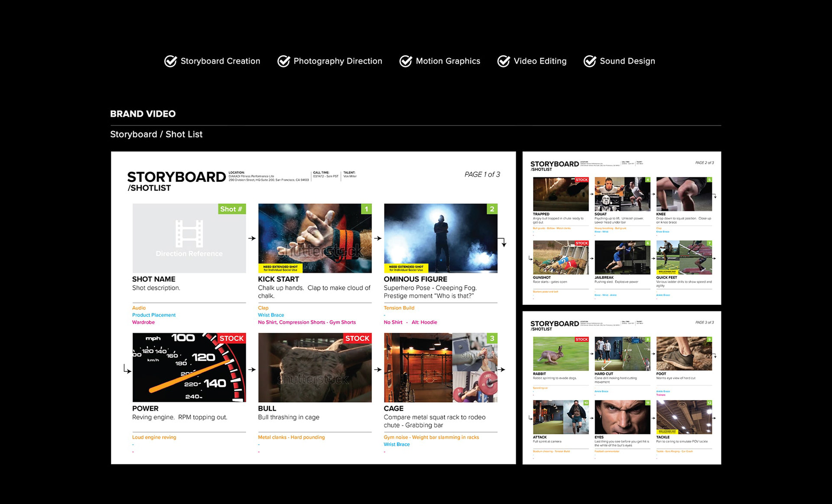Click yellow 'Need Extended Shot' label on Kick Start
Image resolution: width=832 pixels, height=504 pixels.
(280, 268)
